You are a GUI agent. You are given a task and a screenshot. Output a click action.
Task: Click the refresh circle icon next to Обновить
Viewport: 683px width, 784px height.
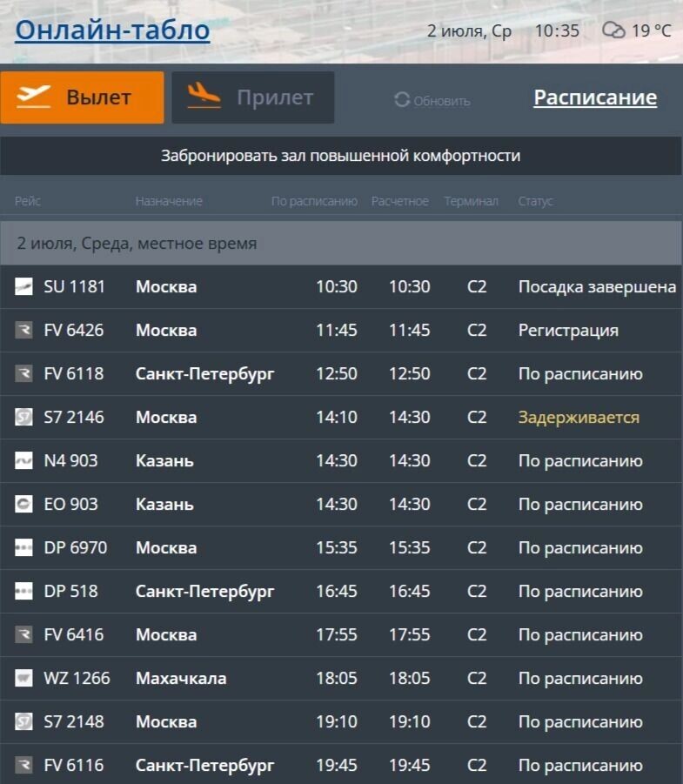[x=402, y=100]
